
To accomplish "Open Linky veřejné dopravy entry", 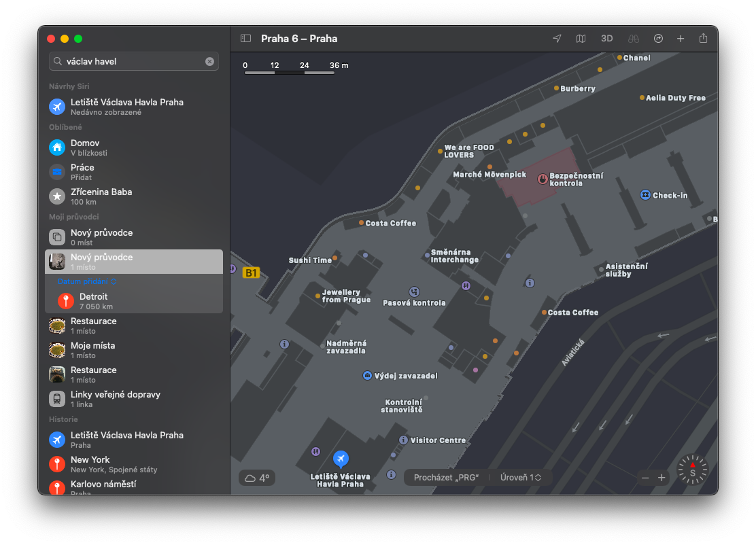I will pos(133,399).
